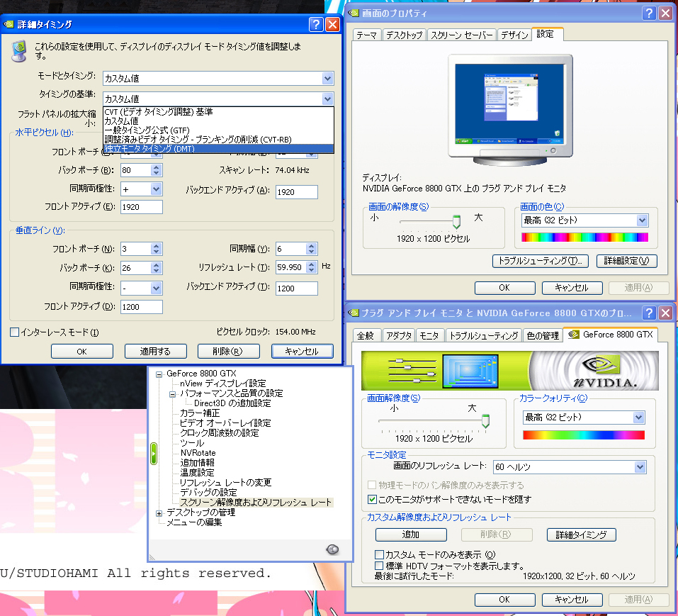This screenshot has height=616, width=678.
Task: Expand the デスクトップの管理 tree node
Action: [x=160, y=513]
